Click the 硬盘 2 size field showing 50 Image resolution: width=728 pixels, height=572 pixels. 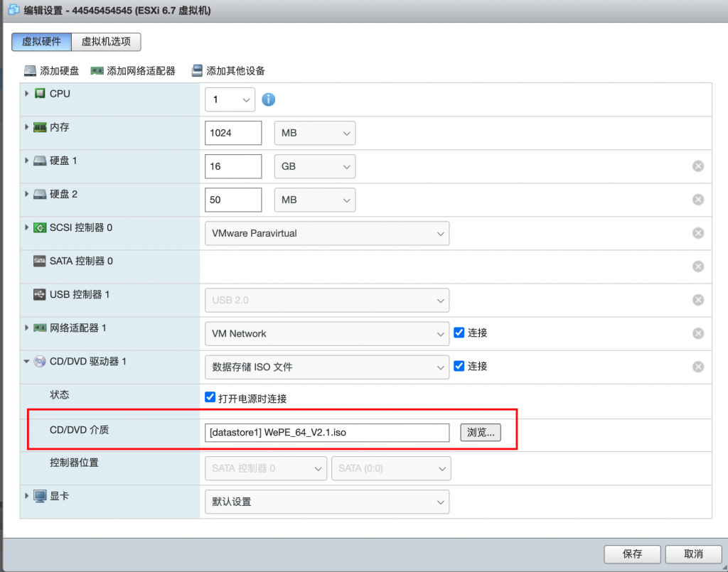[x=233, y=200]
